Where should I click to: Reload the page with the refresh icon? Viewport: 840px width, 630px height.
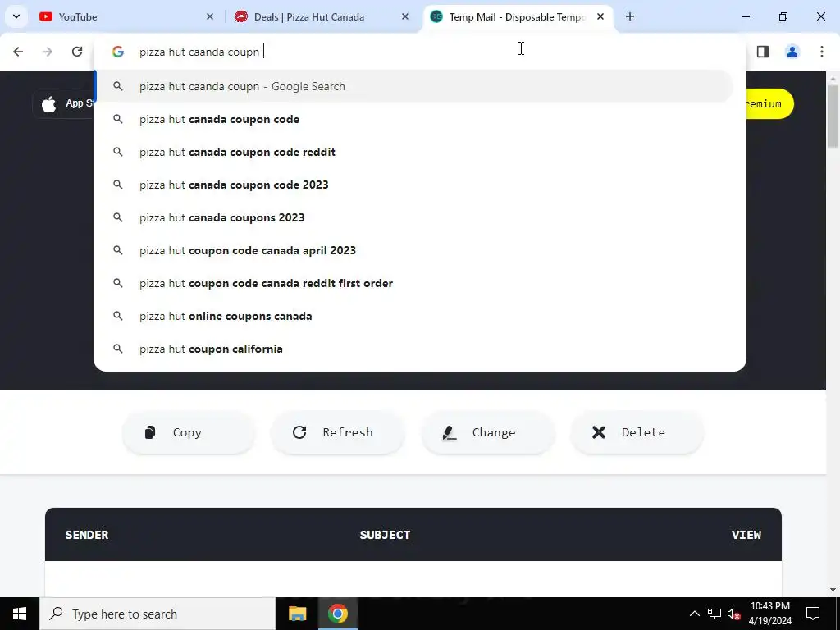[x=77, y=52]
